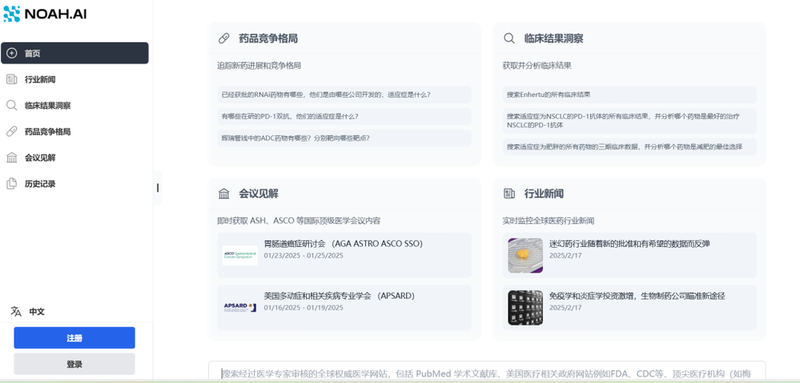
Task: Click the blue 注册 button
Action: (x=74, y=338)
